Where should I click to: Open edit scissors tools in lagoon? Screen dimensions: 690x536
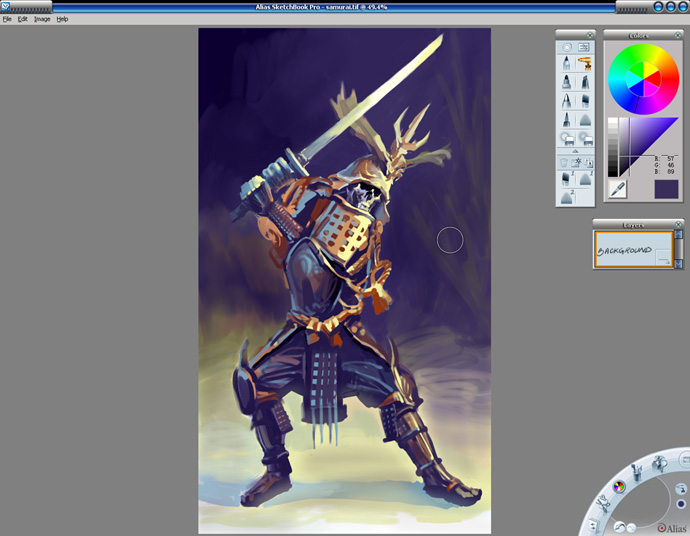pos(602,504)
